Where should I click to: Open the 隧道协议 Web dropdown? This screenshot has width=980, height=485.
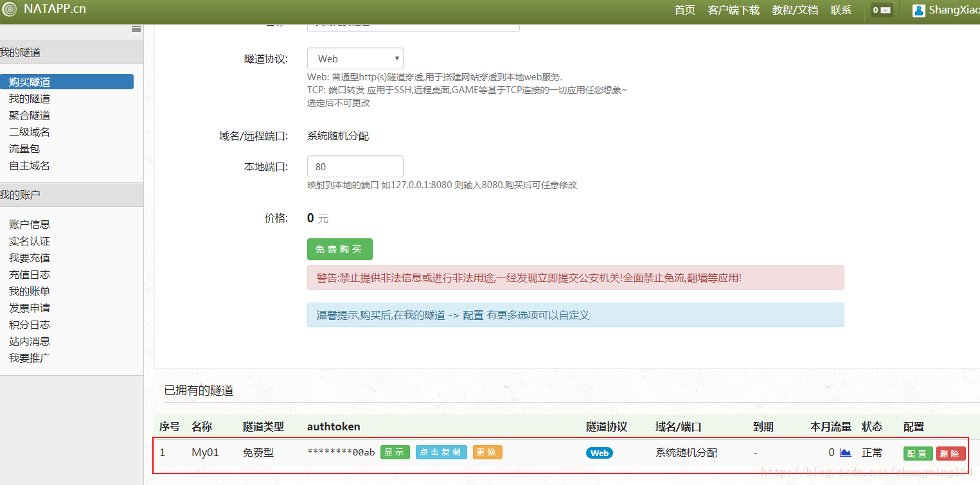(355, 58)
